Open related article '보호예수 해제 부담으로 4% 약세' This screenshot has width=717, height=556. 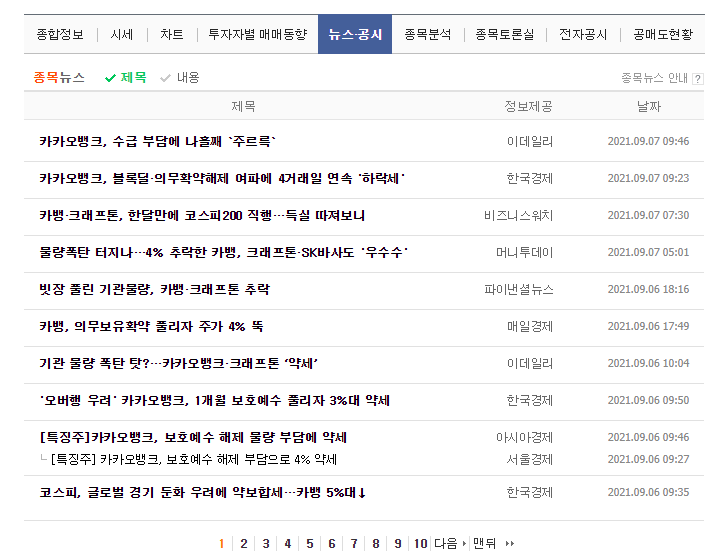194,459
